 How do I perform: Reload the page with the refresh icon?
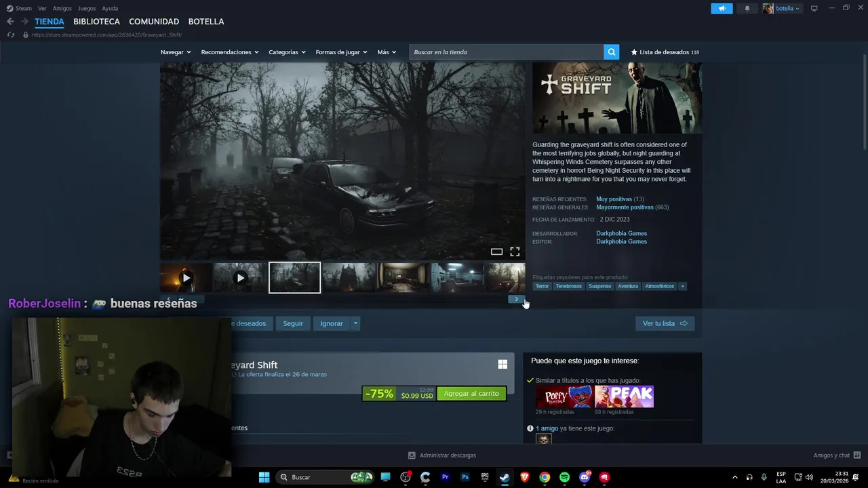point(11,35)
